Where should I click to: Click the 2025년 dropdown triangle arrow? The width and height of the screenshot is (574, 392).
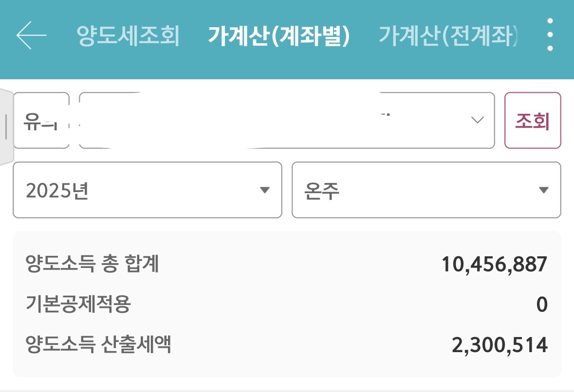click(x=264, y=190)
